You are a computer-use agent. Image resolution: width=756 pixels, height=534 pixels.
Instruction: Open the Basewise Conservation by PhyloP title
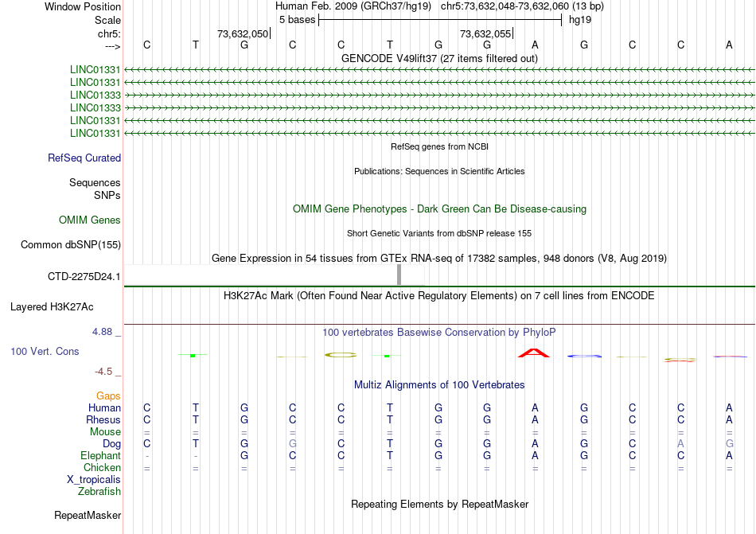click(x=439, y=332)
